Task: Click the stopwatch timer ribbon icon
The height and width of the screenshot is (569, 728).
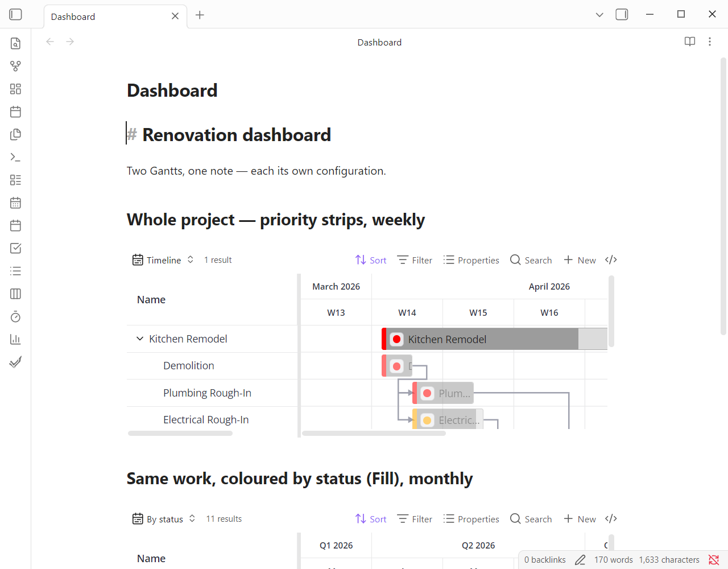Action: click(16, 316)
